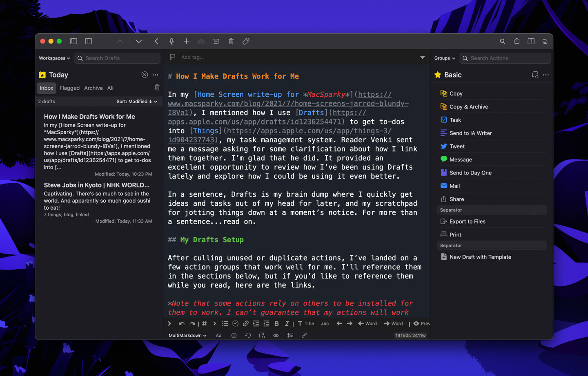Click the Add tag field

(x=193, y=57)
